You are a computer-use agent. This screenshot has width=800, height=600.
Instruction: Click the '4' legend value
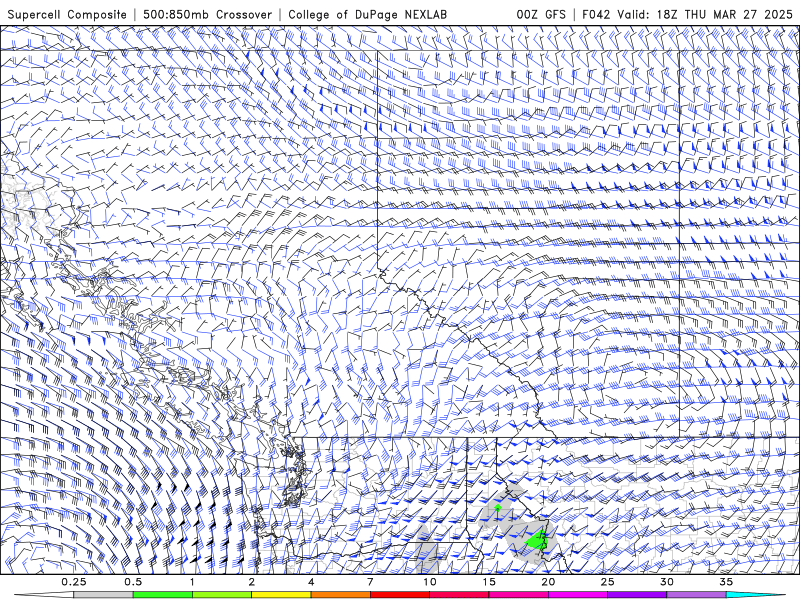(311, 582)
